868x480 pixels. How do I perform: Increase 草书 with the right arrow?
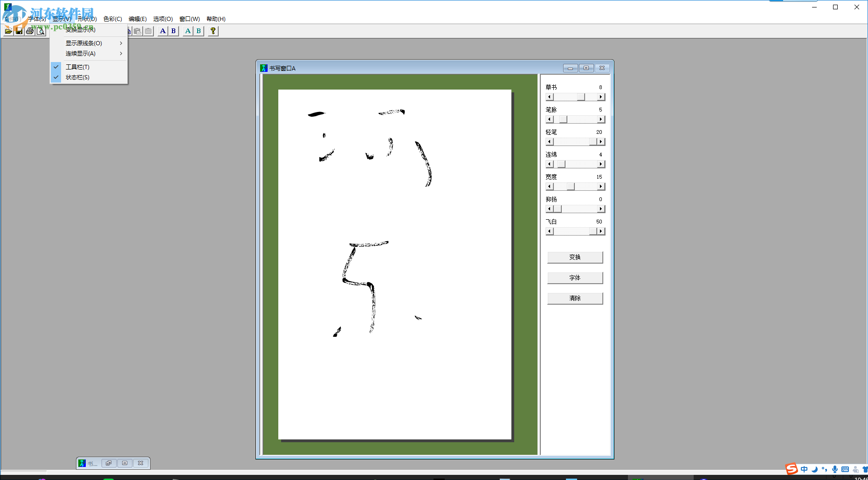click(601, 97)
